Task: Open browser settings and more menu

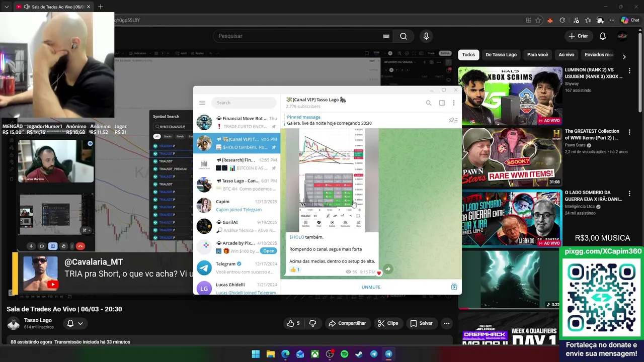Action: (x=613, y=20)
